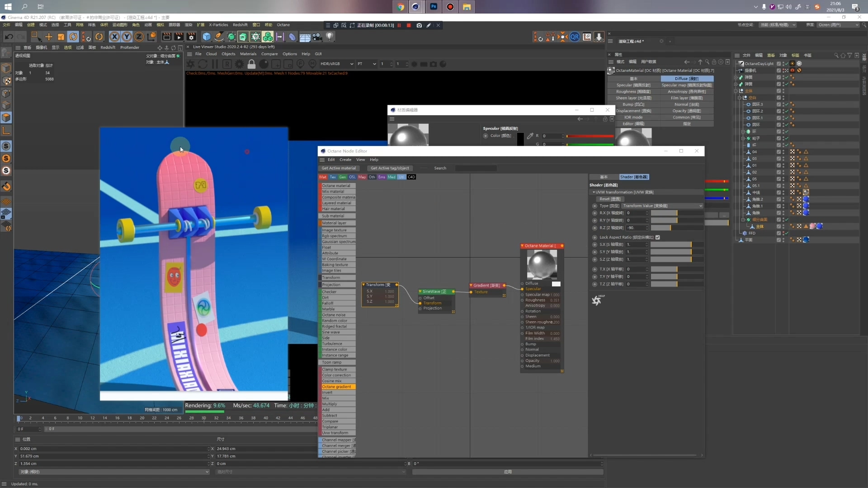The height and width of the screenshot is (488, 868).
Task: Click the padlock icon in Live Viewer
Action: (x=252, y=64)
